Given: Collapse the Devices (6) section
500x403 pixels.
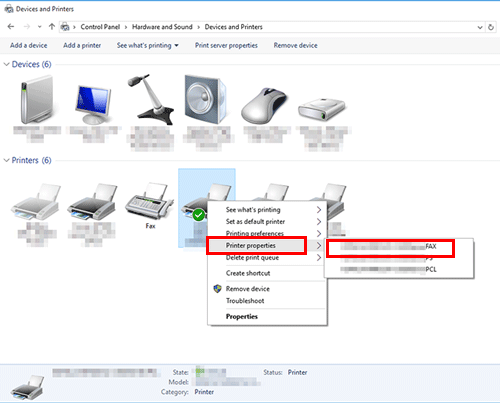Looking at the screenshot, I should [6, 64].
